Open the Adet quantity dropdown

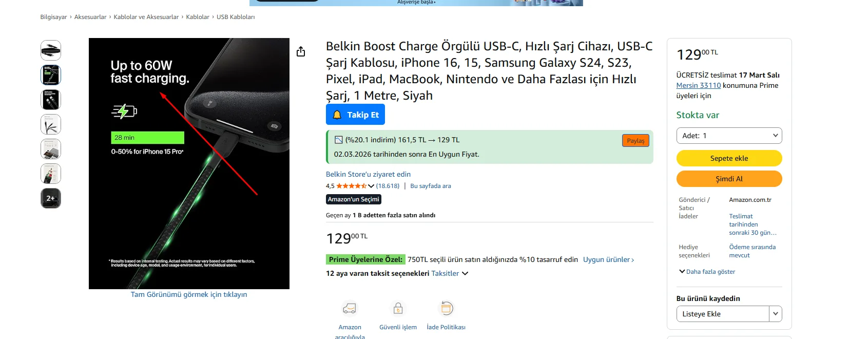pos(729,136)
